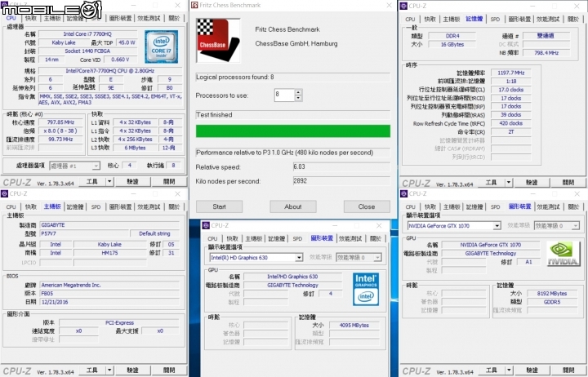Decrease Processors to use with down arrow
588x377 pixels.
[x=298, y=98]
